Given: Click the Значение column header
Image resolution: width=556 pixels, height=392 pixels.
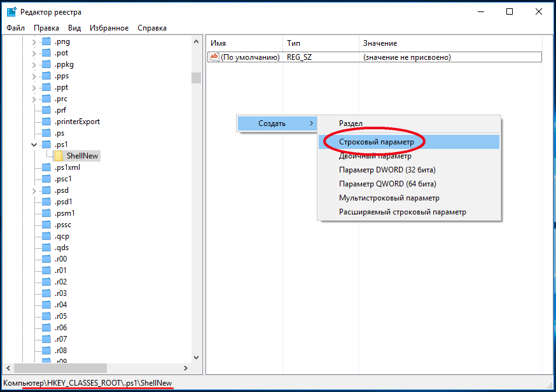Looking at the screenshot, I should (380, 43).
